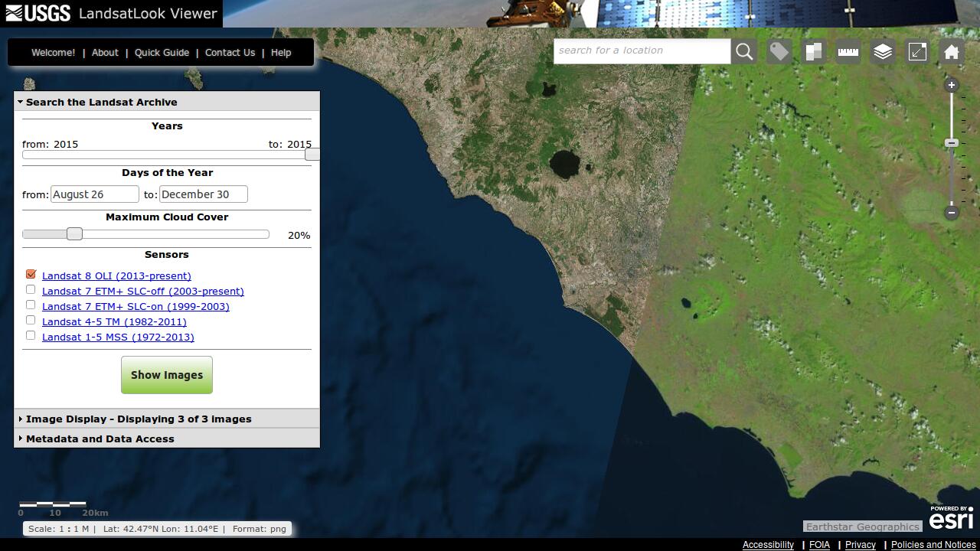The image size is (980, 551).
Task: Click the USGS logo
Action: click(38, 13)
